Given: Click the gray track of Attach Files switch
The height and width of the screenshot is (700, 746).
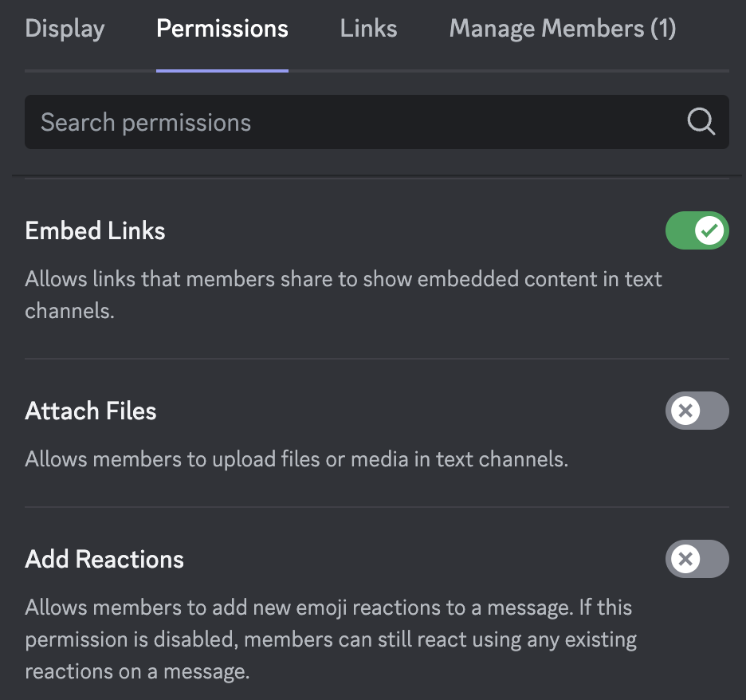Looking at the screenshot, I should 714,411.
